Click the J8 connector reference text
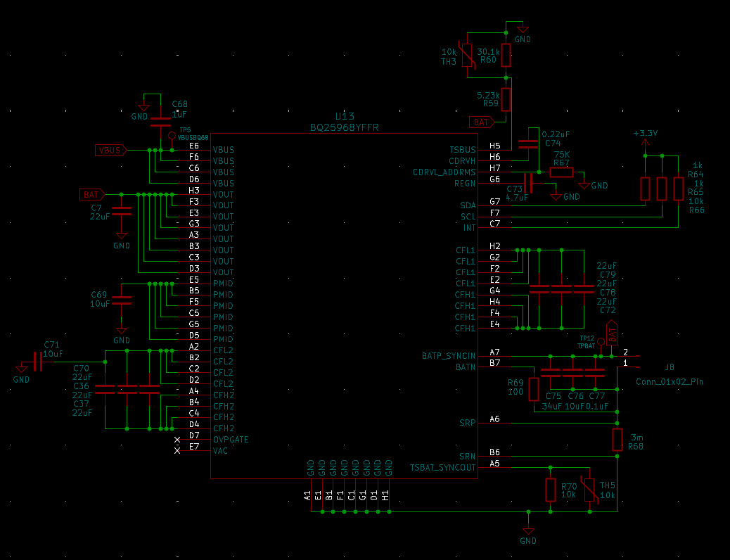The width and height of the screenshot is (730, 560). point(670,367)
